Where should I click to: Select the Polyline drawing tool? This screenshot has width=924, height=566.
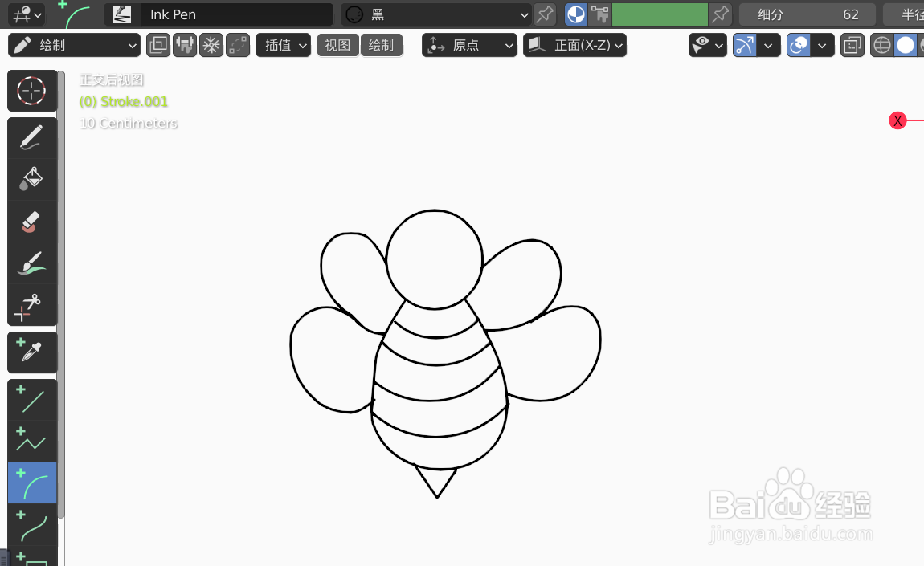tap(32, 441)
